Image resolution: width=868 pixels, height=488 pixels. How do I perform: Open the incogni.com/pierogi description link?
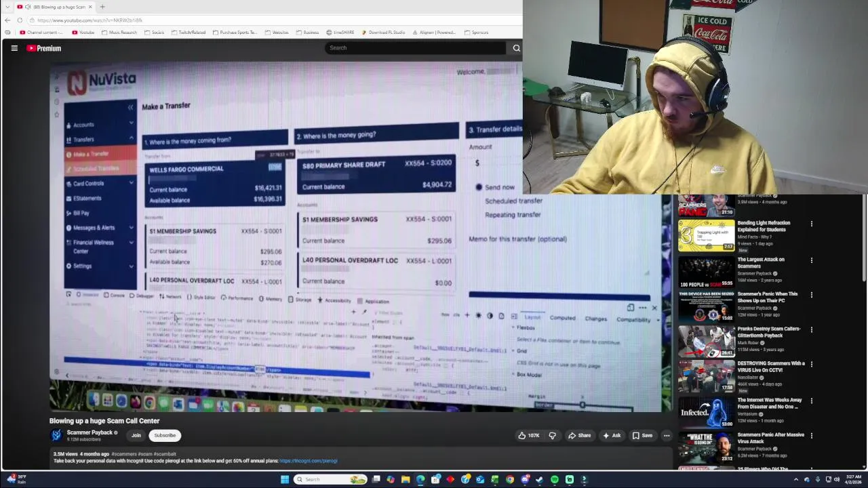tap(308, 461)
